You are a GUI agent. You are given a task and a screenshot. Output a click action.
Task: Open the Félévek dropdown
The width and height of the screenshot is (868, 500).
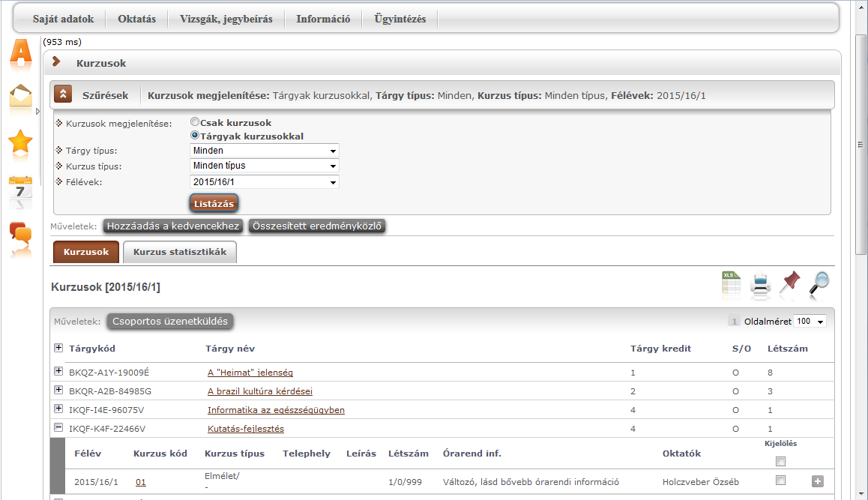point(264,182)
